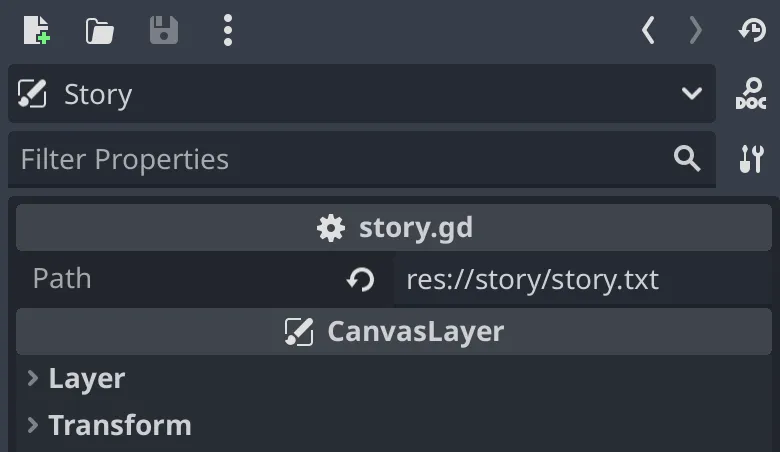Collapse the CanvasLayer section header
The image size is (780, 452).
coord(394,331)
